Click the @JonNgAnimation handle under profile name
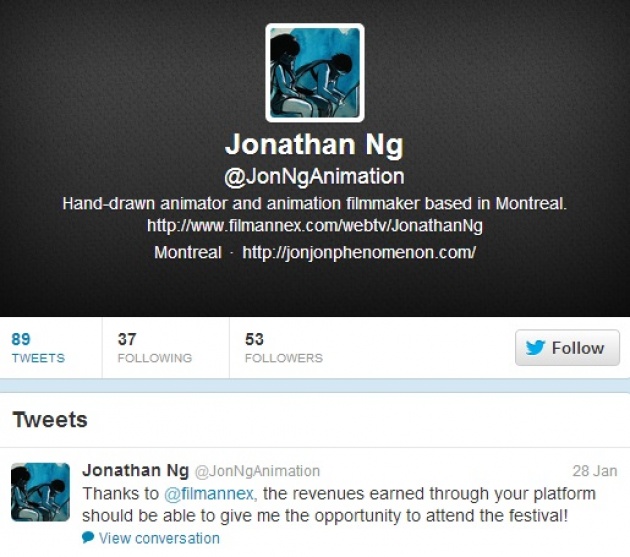 pyautogui.click(x=314, y=177)
